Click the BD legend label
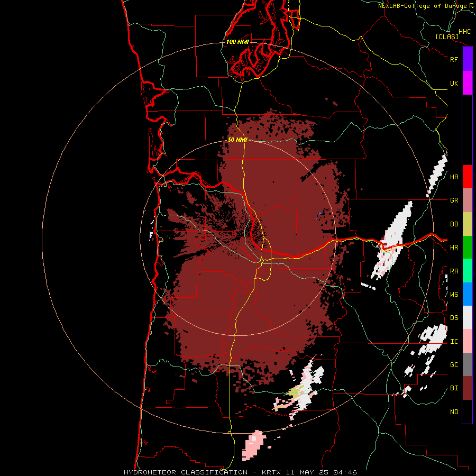The height and width of the screenshot is (476, 476). tap(454, 224)
